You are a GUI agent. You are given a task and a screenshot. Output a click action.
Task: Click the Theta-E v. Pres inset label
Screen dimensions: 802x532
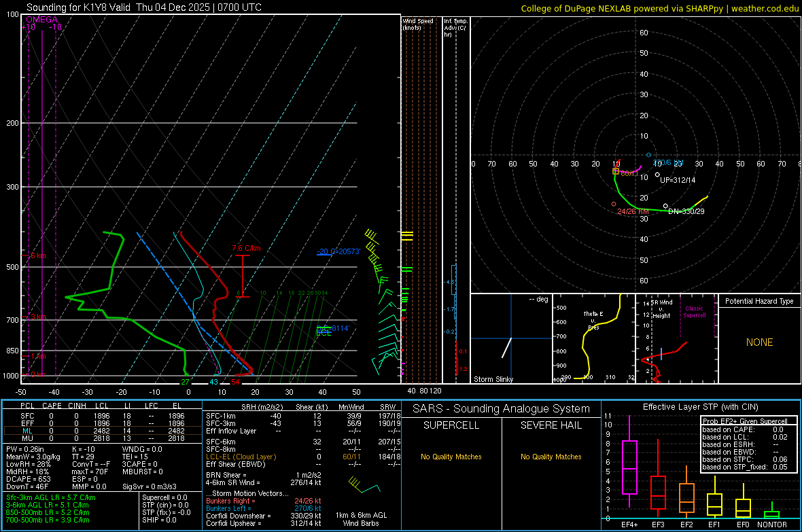pos(593,320)
